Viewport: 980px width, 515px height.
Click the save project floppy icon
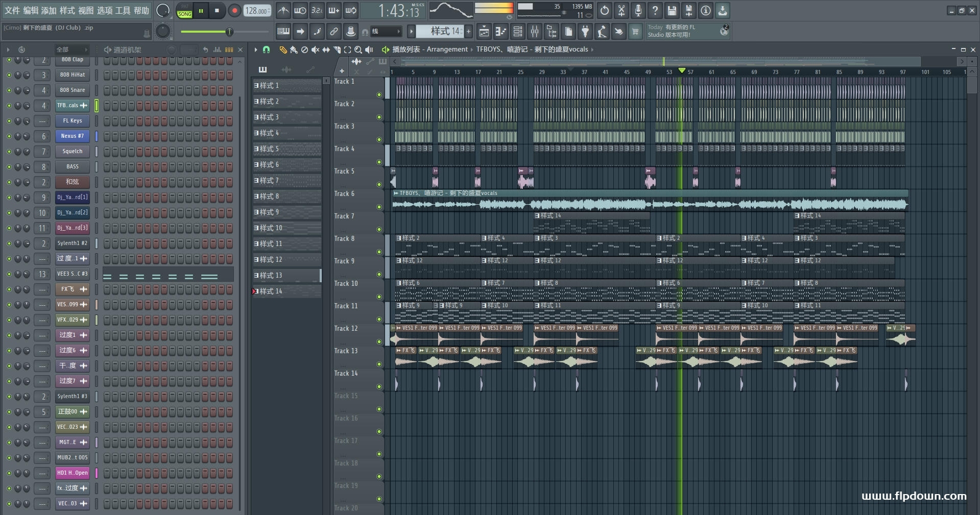tap(672, 10)
